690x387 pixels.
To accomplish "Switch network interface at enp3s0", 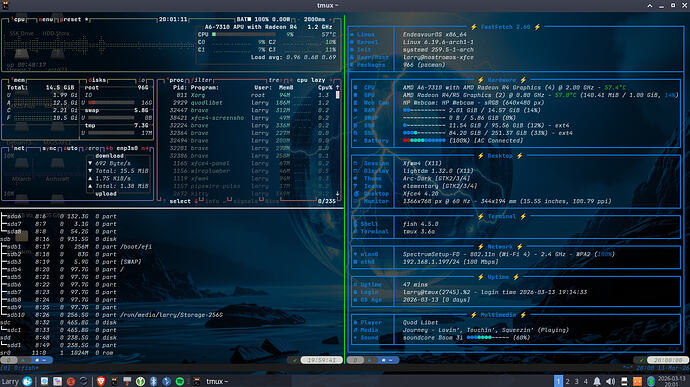I will (x=128, y=148).
